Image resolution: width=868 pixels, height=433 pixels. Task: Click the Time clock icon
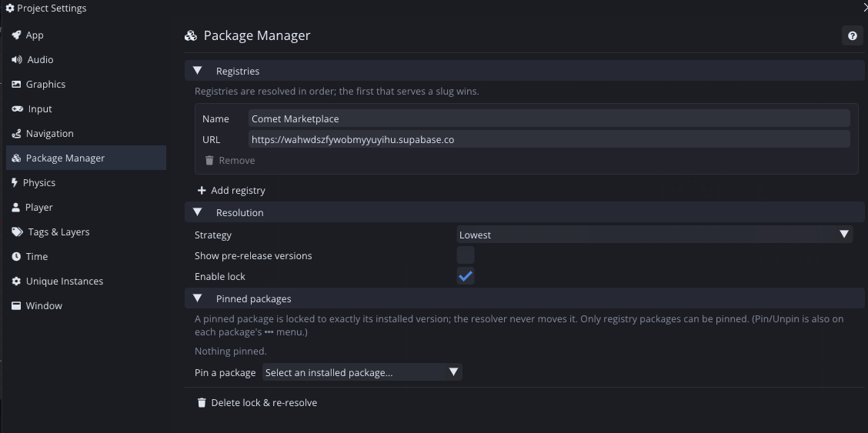click(x=16, y=257)
